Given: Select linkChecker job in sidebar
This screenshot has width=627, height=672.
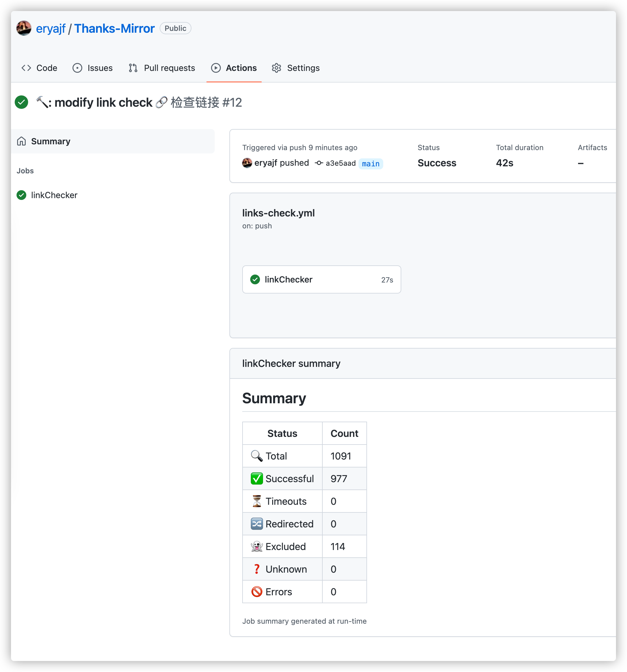Looking at the screenshot, I should [x=54, y=195].
